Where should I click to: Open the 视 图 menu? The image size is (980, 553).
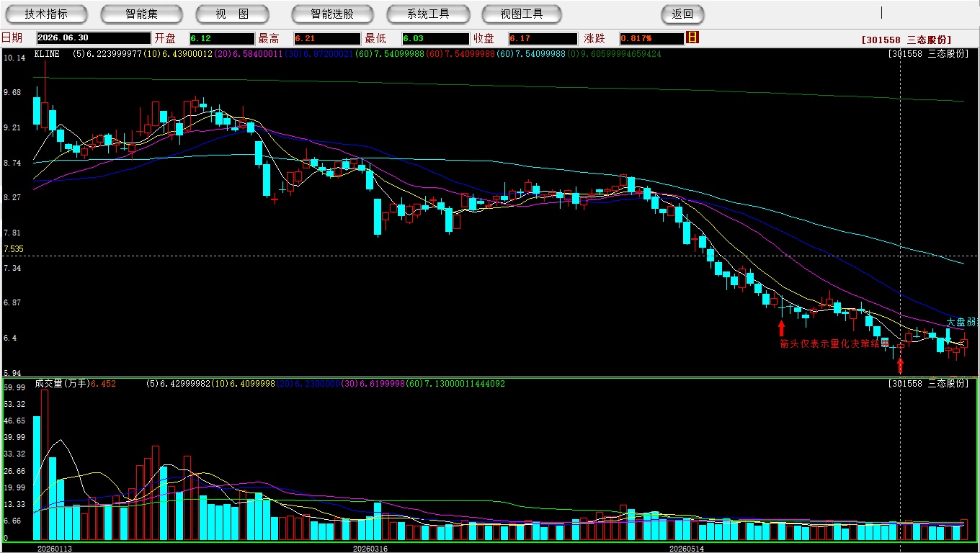pos(231,14)
